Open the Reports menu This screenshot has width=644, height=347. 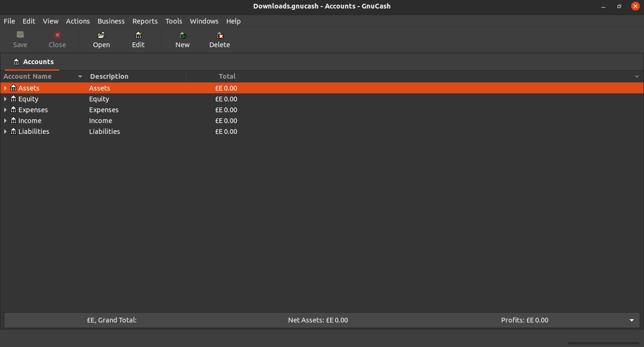(145, 21)
